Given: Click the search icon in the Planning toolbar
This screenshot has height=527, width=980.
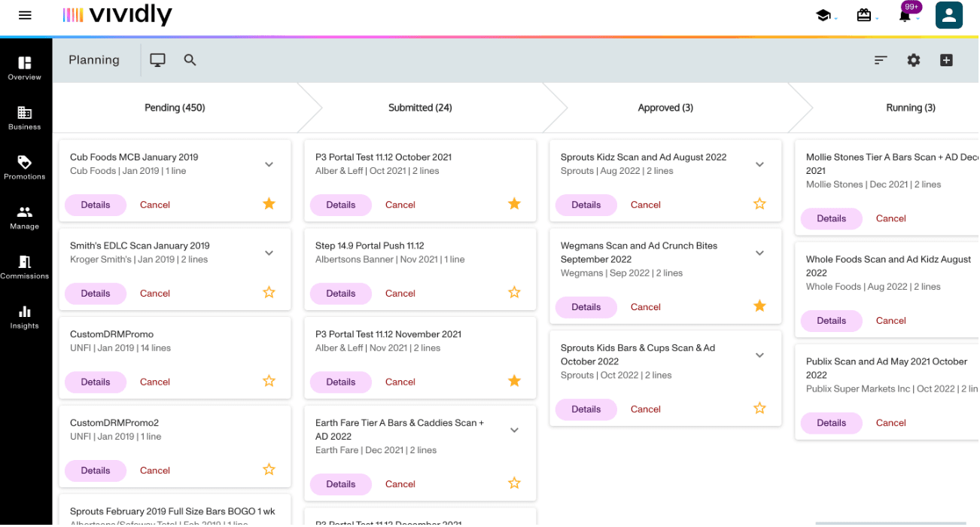Looking at the screenshot, I should (x=190, y=59).
